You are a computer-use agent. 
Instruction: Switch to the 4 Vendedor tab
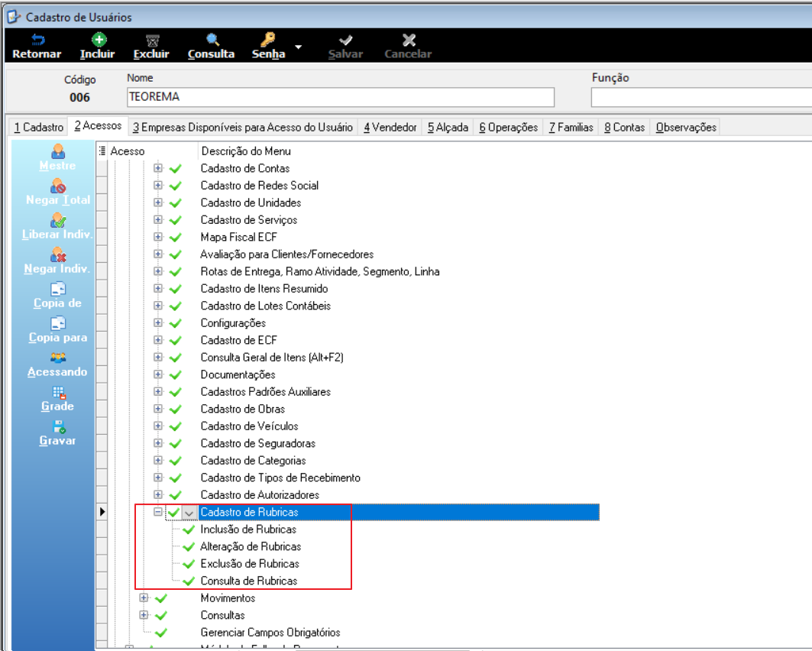(390, 128)
